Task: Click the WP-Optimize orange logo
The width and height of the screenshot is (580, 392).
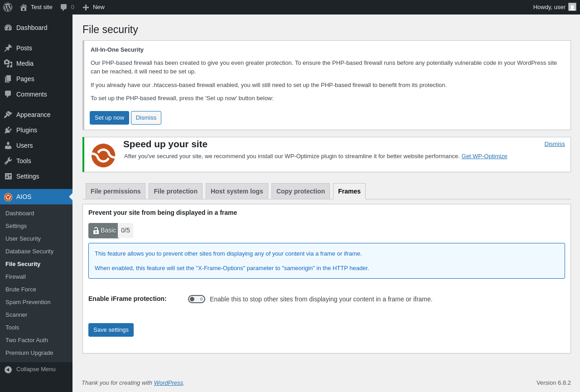Action: [x=103, y=155]
